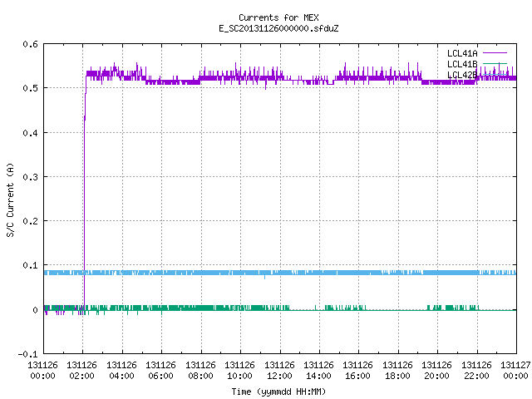Screen dimensions: 532x399
Task: Click the 0.3 y-axis tick label
Action: pos(31,177)
